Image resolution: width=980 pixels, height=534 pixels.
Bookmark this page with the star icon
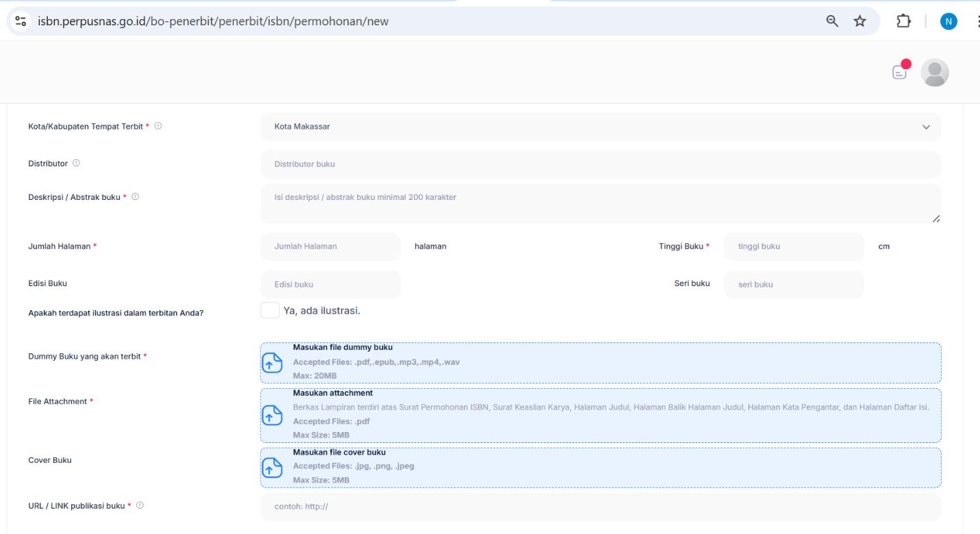860,21
